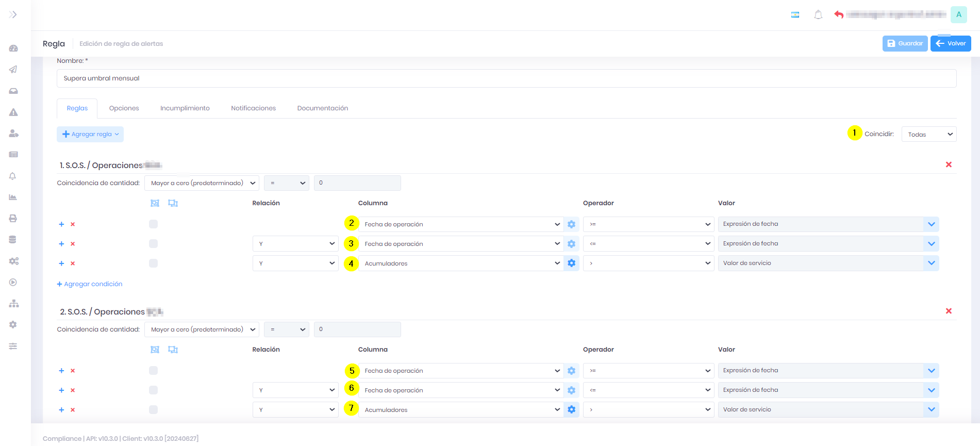Click the paper plane sidebar icon
980x446 pixels.
pos(13,70)
